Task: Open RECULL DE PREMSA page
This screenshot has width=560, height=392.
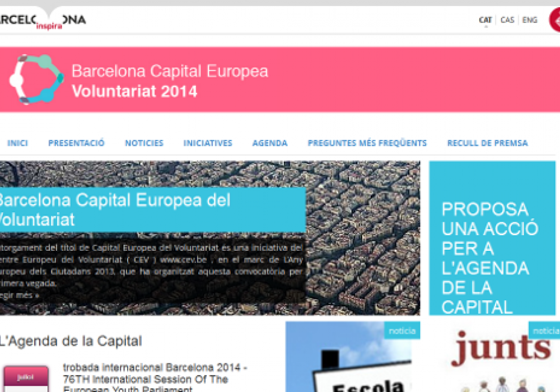Action: (x=488, y=143)
